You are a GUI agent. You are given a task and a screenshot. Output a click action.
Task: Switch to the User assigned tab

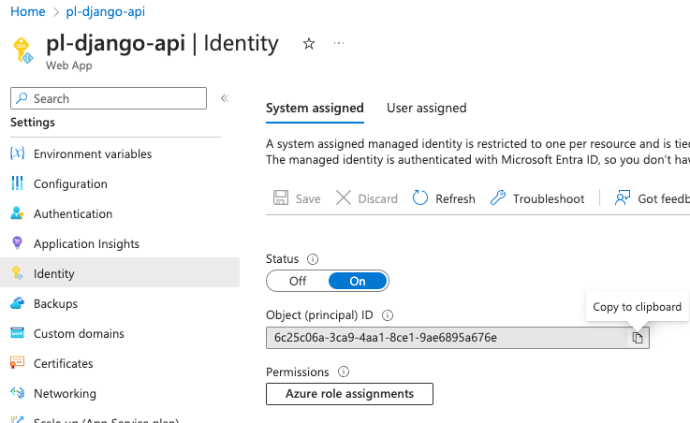click(x=426, y=108)
